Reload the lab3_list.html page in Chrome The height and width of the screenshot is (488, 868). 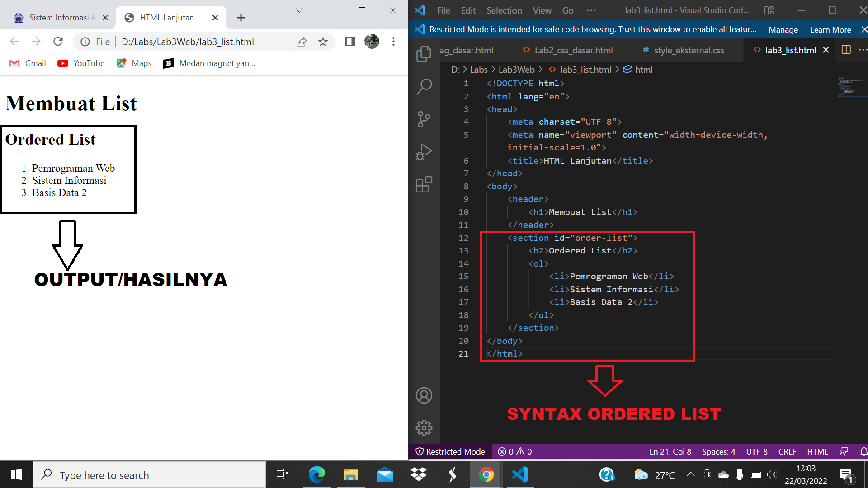(58, 42)
